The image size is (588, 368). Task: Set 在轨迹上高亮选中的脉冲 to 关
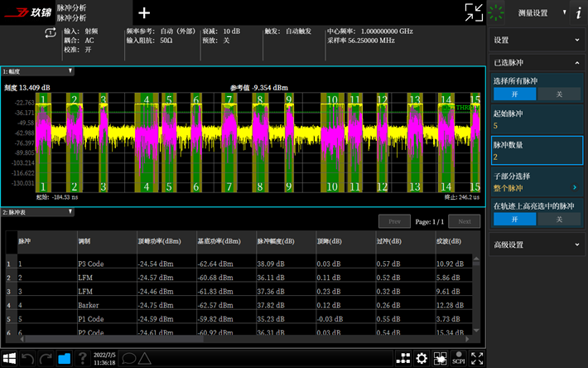(559, 220)
